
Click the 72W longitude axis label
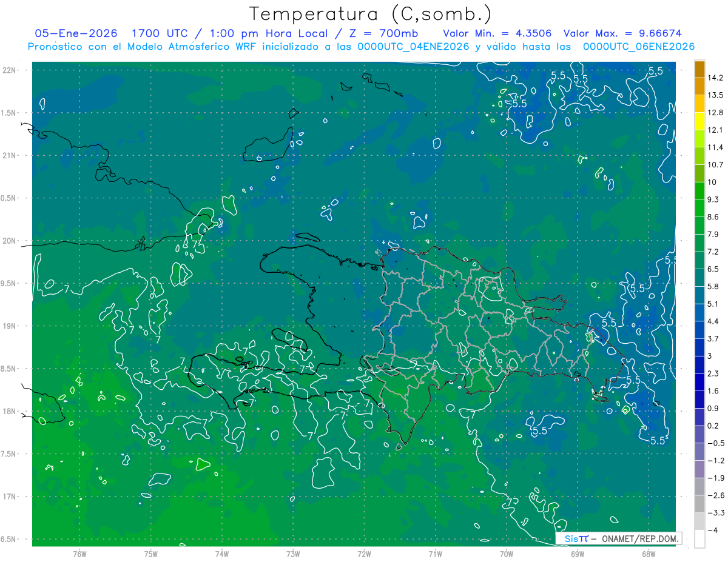click(364, 555)
